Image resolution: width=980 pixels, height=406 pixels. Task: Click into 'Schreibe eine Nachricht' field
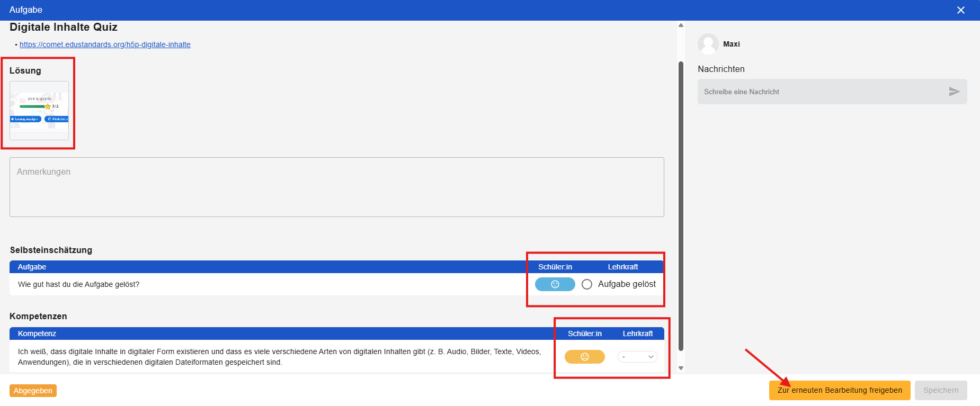[821, 92]
